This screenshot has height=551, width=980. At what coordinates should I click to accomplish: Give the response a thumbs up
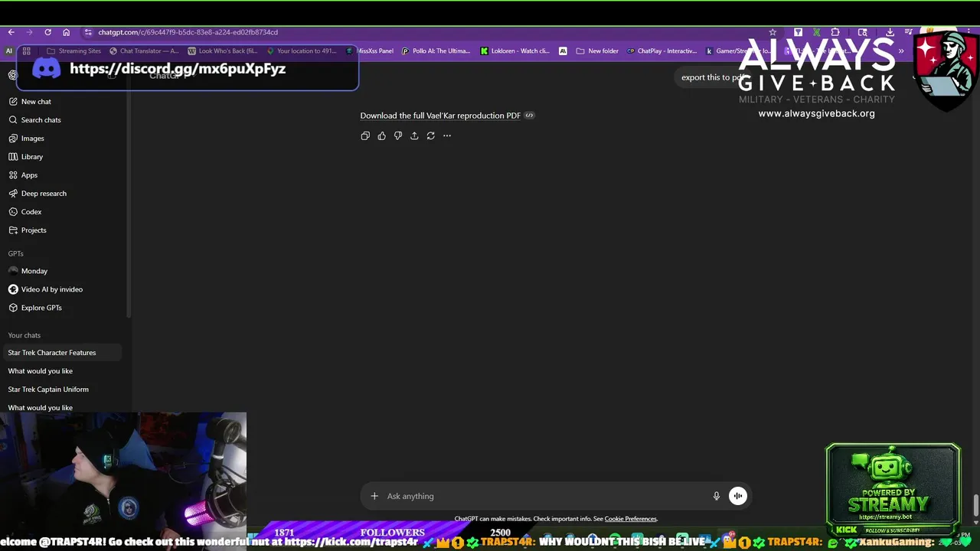[381, 135]
